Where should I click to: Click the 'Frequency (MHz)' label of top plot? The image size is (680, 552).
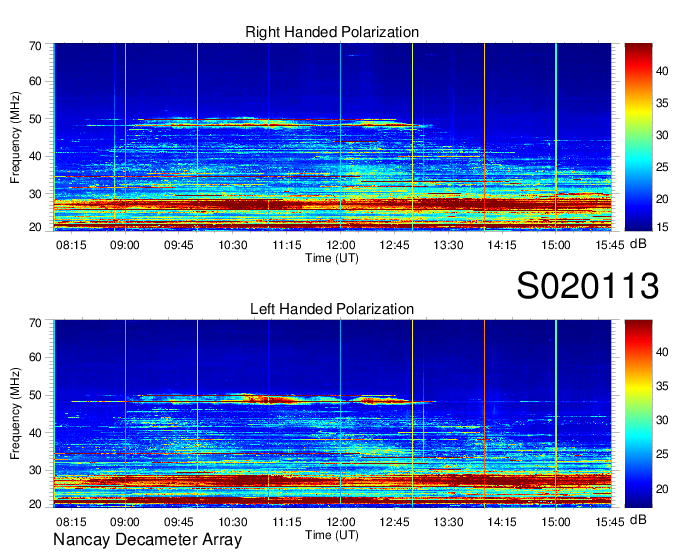(x=15, y=137)
